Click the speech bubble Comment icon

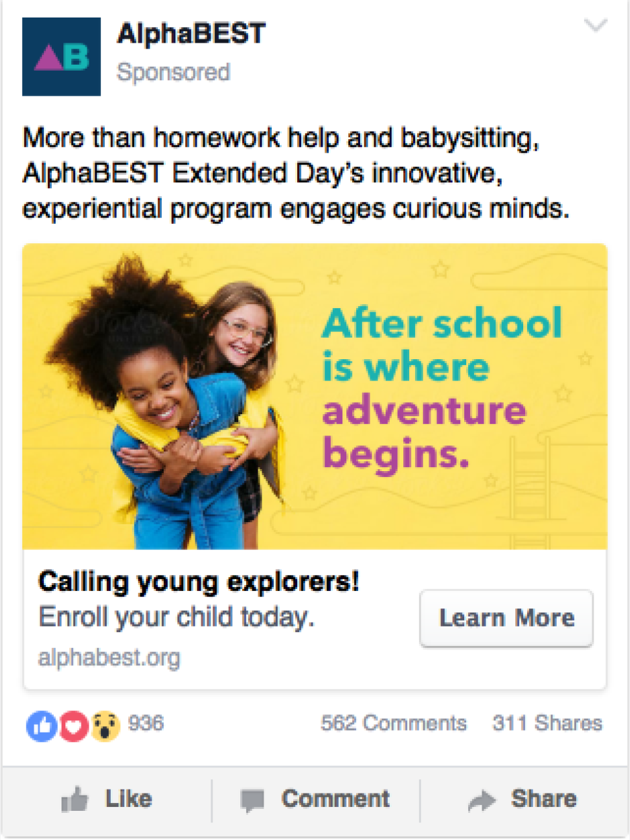pyautogui.click(x=252, y=800)
